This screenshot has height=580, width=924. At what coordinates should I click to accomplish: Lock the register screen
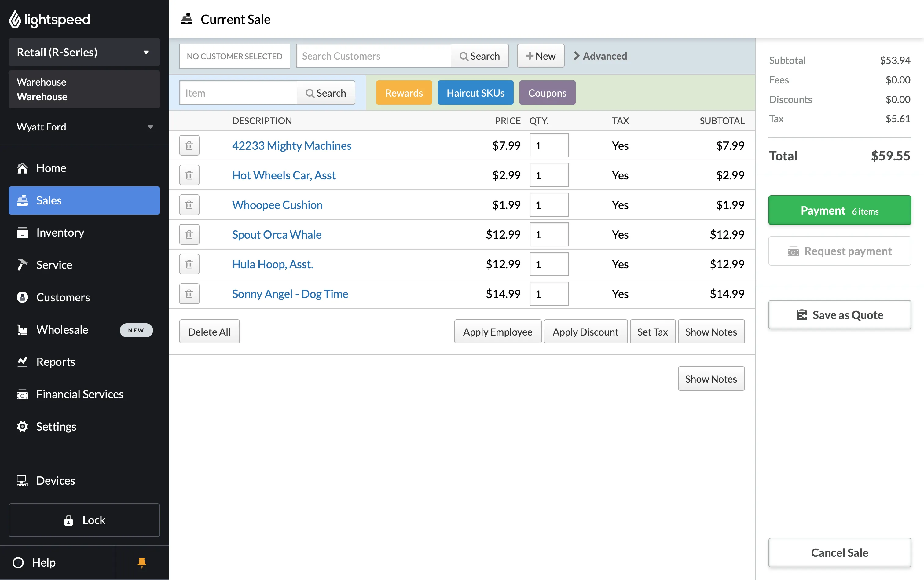84,520
